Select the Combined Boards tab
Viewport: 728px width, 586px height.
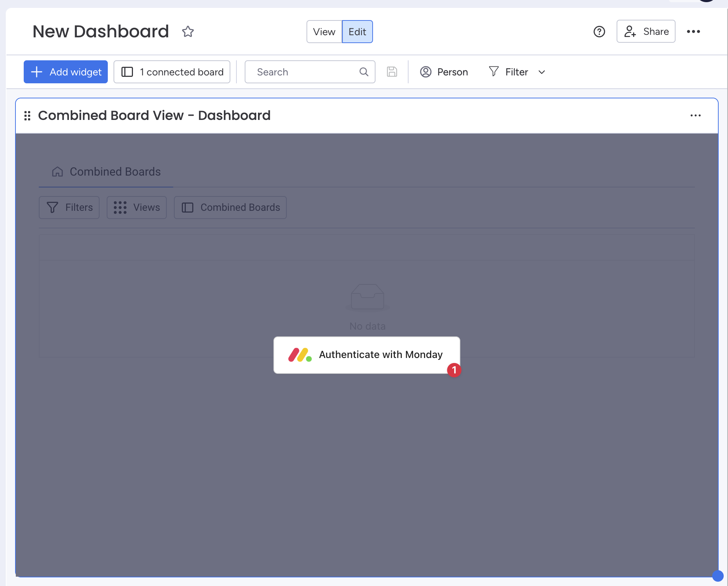(106, 172)
